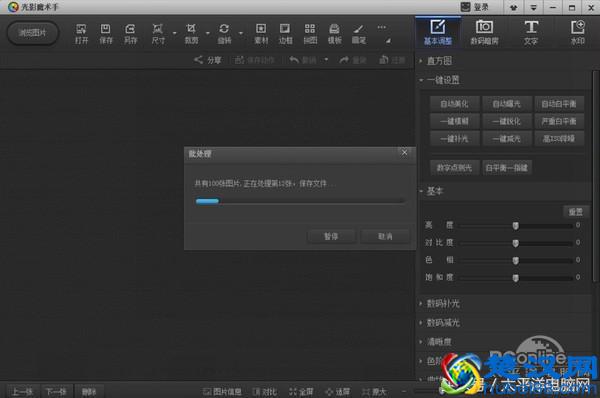Open an image with 打开 icon
Image resolution: width=600 pixels, height=398 pixels.
[81, 29]
